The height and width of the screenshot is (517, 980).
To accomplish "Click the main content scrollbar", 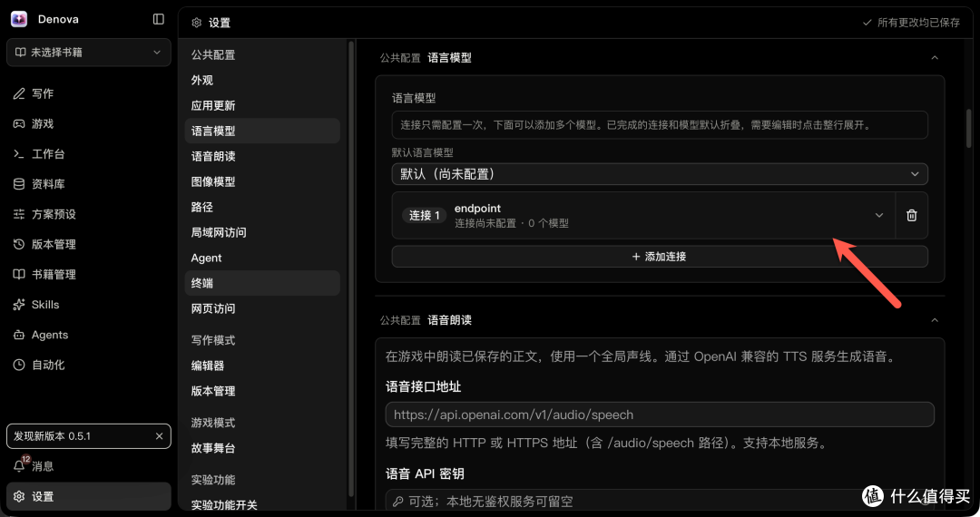I will [x=969, y=128].
